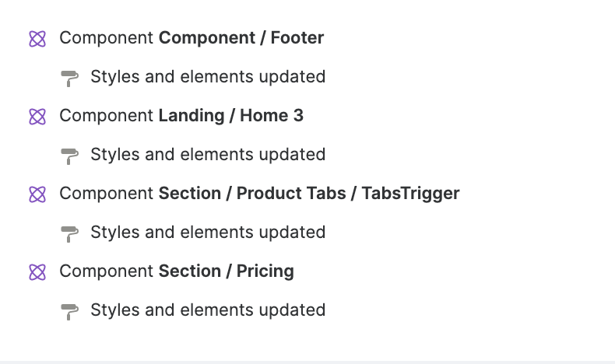Click Styles and elements updated under Landing / Home 3
Screen dimensions: 615x364
pos(208,154)
